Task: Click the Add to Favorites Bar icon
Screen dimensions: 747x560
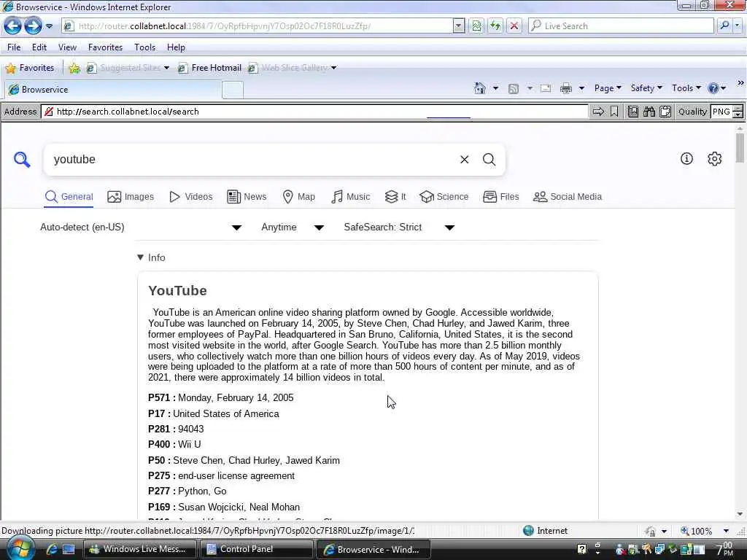Action: (x=74, y=68)
